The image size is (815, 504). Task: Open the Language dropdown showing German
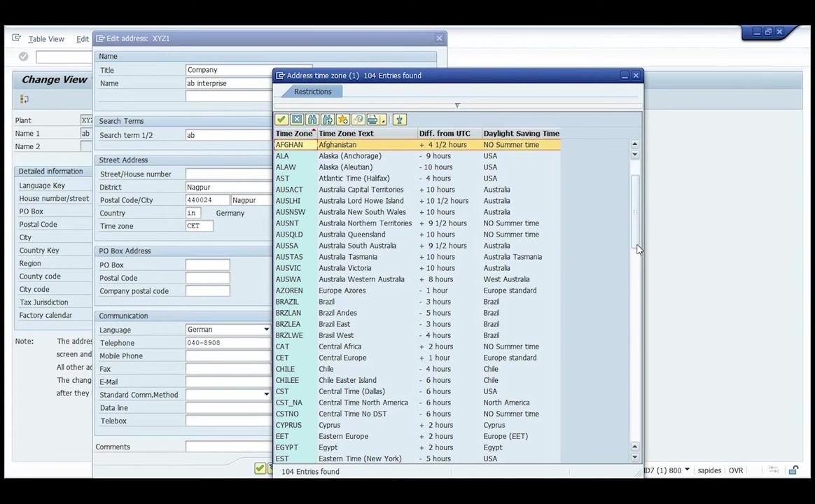(x=266, y=330)
